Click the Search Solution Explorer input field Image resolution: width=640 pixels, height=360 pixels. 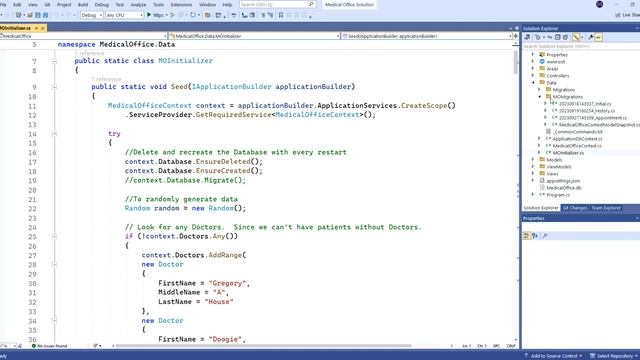coord(581,46)
